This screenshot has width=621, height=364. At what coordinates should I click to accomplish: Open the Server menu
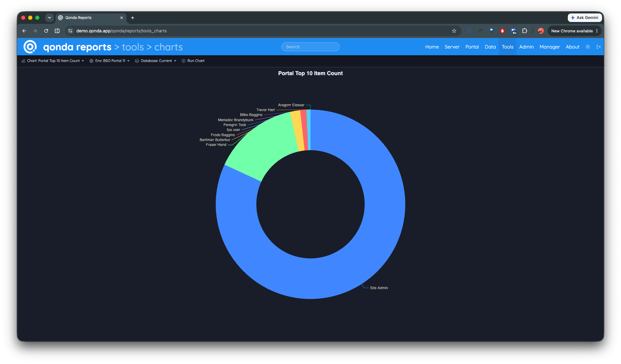(x=452, y=47)
